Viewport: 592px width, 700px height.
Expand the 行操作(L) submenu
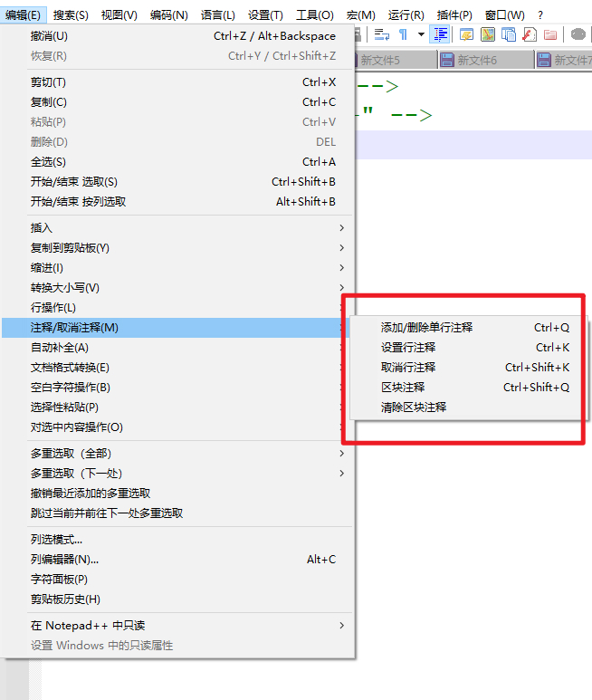click(x=177, y=308)
